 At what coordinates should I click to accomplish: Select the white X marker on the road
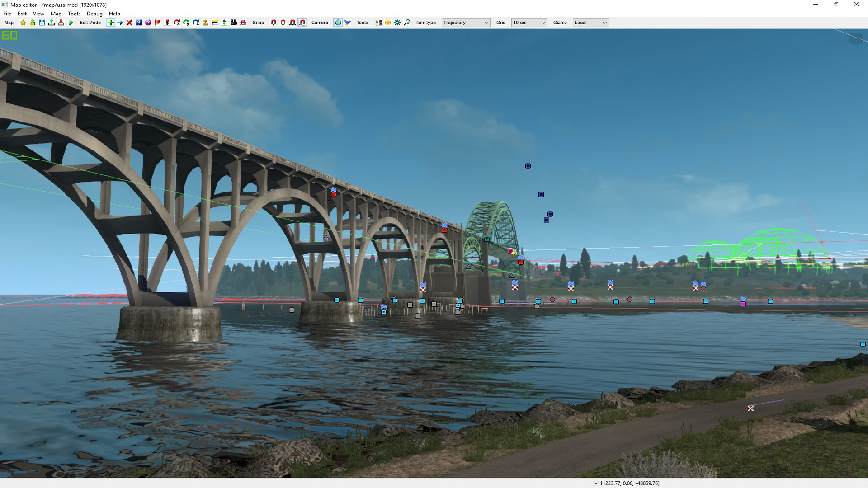pos(750,408)
